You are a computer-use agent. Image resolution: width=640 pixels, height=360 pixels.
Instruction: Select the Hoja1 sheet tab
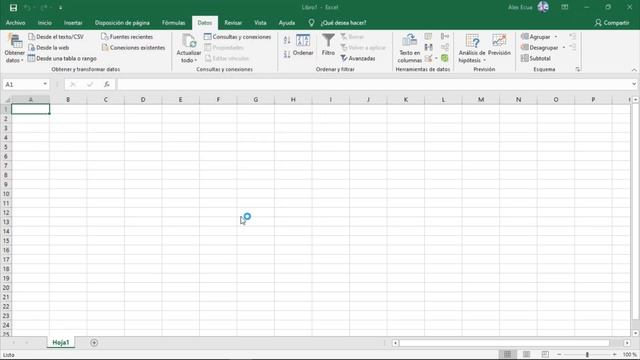61,342
